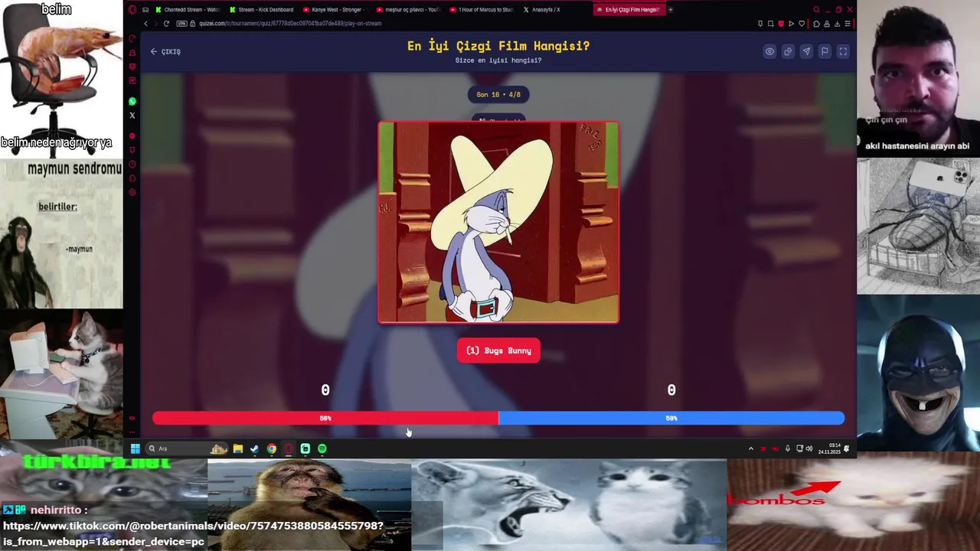Toggle the eye visibility icon in quiz header
Screen dimensions: 980x551
[x=769, y=51]
